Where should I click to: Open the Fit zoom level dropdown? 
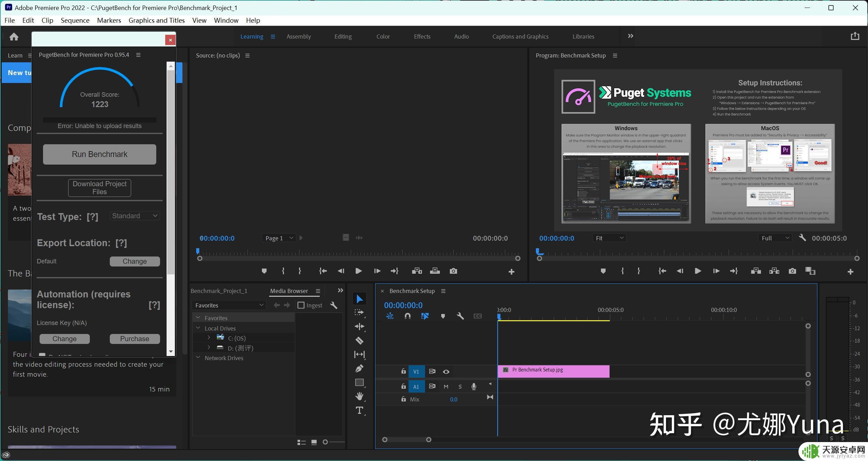609,238
